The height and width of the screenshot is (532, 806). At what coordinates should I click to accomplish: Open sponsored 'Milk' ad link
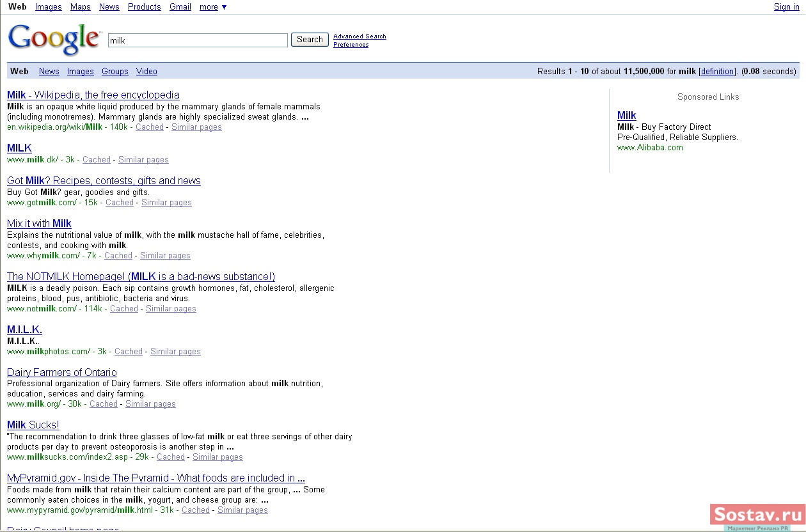click(x=627, y=116)
